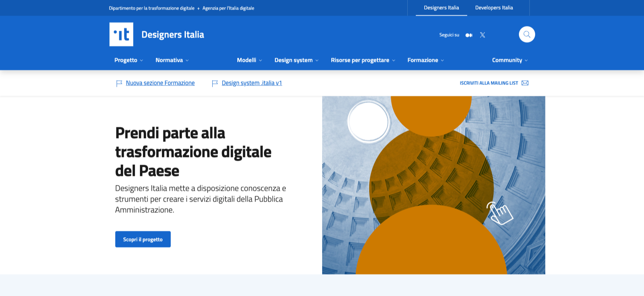This screenshot has height=296, width=644.
Task: Expand the Progetto menu
Action: click(x=129, y=60)
